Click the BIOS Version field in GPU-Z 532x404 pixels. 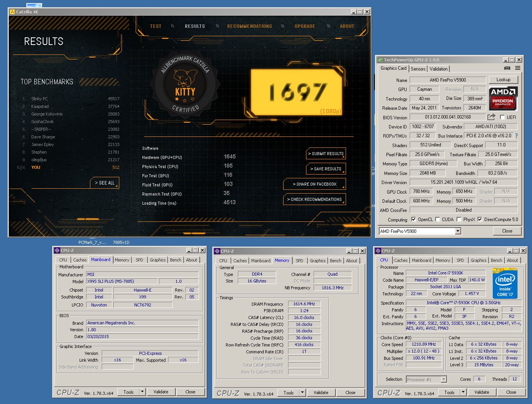448,117
